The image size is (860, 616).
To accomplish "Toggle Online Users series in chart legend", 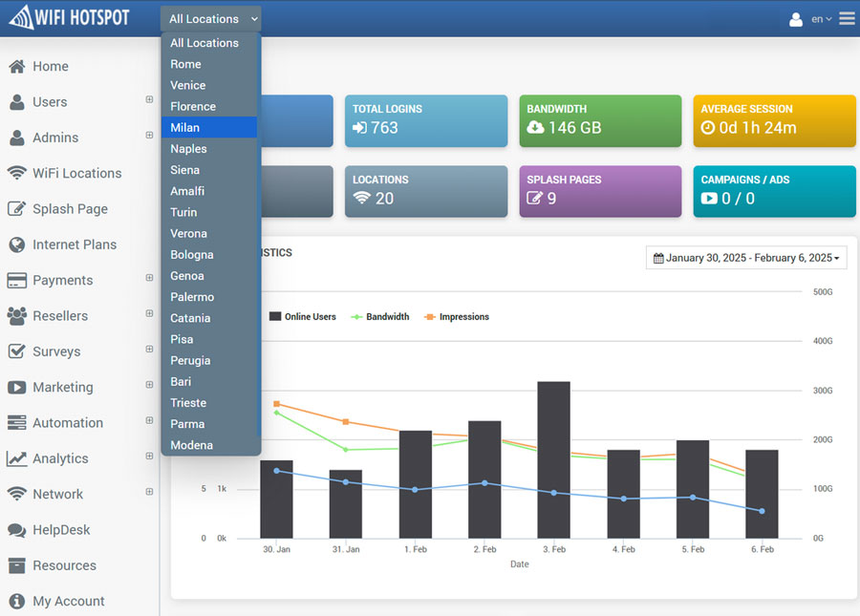I will (x=302, y=317).
